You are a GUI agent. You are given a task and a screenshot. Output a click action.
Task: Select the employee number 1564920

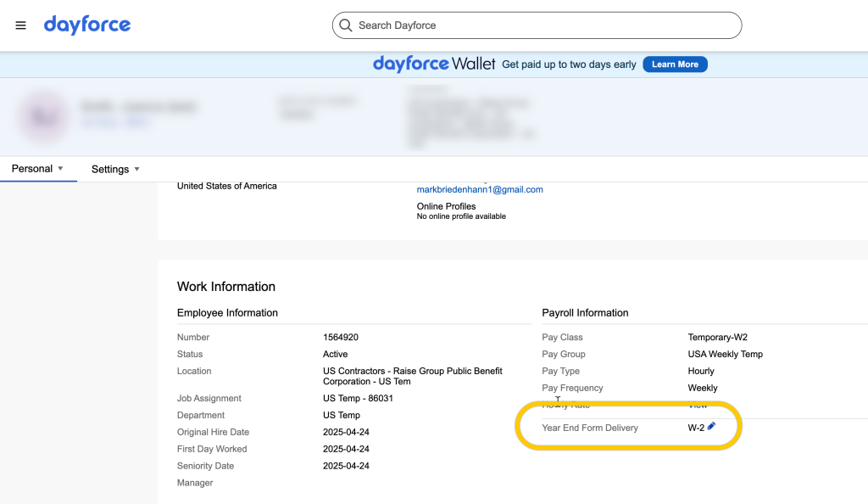[x=341, y=337]
